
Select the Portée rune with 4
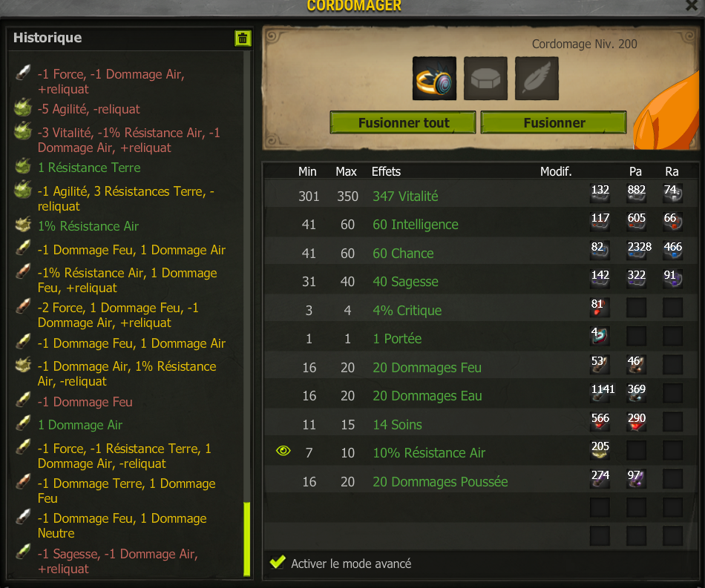click(x=600, y=336)
